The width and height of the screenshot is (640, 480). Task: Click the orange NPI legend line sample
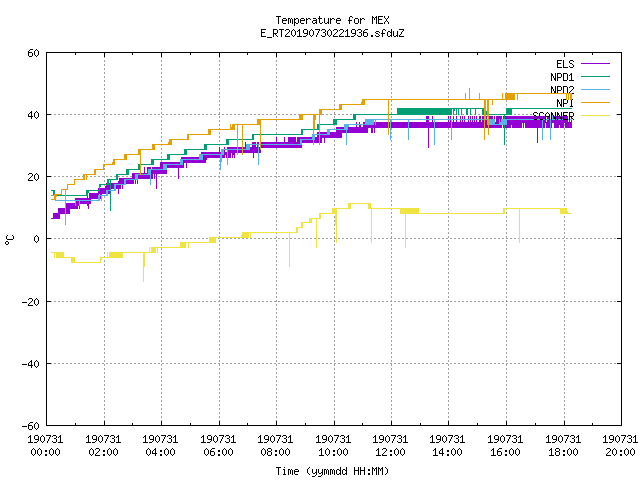(595, 102)
